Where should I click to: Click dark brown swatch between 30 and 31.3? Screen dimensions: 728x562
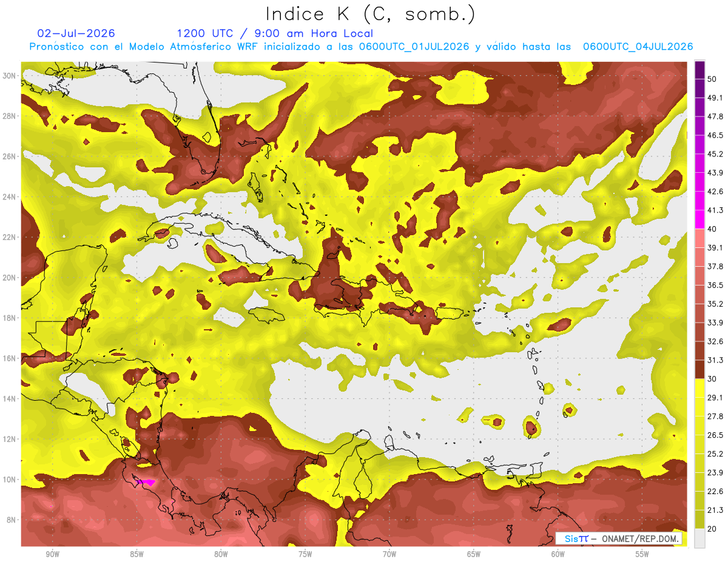coord(700,370)
